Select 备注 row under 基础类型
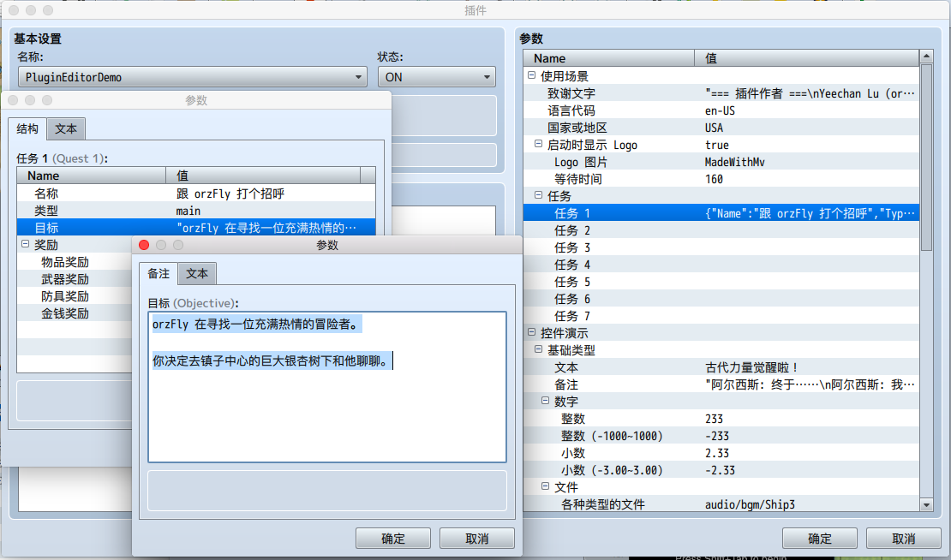This screenshot has width=951, height=560. [x=721, y=384]
